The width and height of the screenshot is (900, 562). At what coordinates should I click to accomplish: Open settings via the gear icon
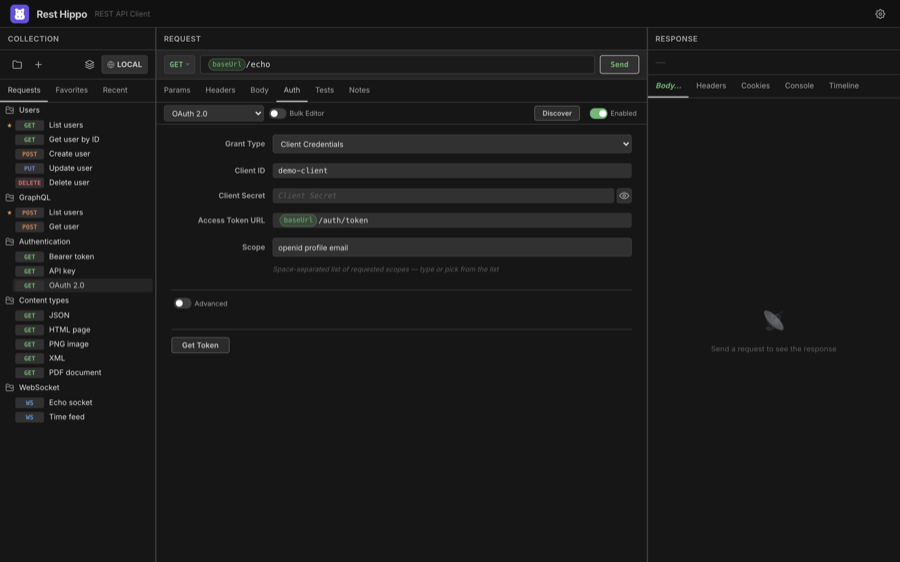click(880, 14)
